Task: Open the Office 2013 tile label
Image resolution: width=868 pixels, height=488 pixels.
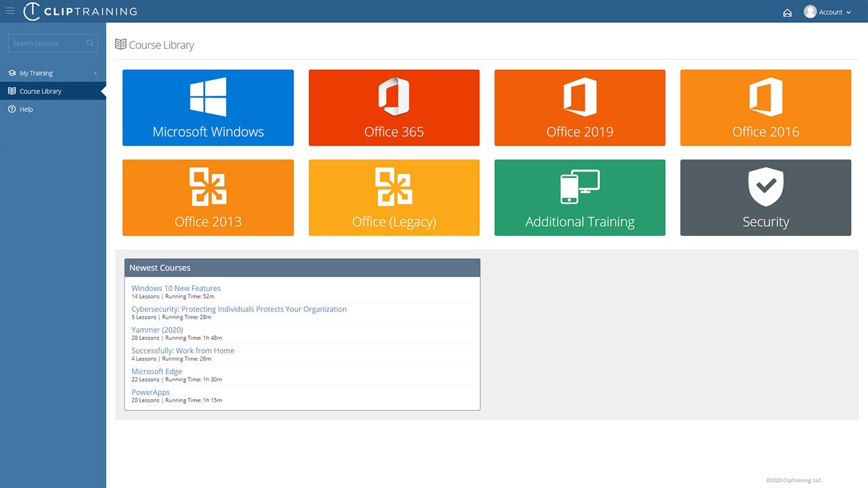Action: (x=208, y=222)
